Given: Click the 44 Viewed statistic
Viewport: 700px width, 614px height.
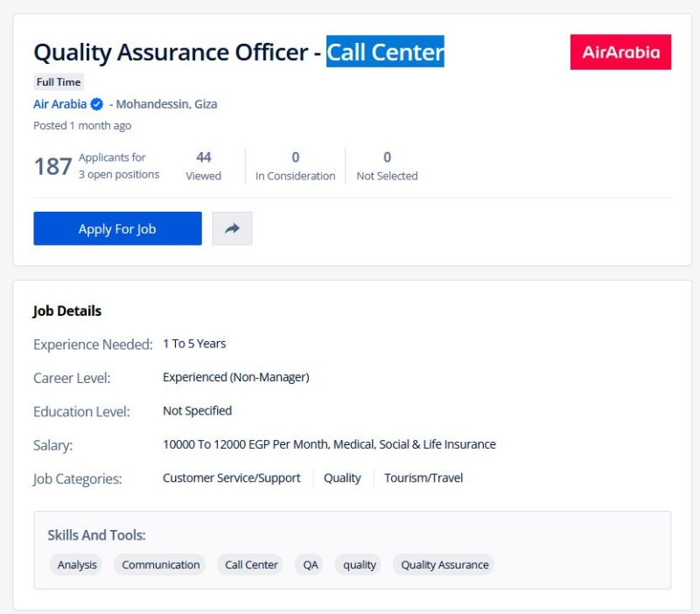Looking at the screenshot, I should [x=204, y=166].
